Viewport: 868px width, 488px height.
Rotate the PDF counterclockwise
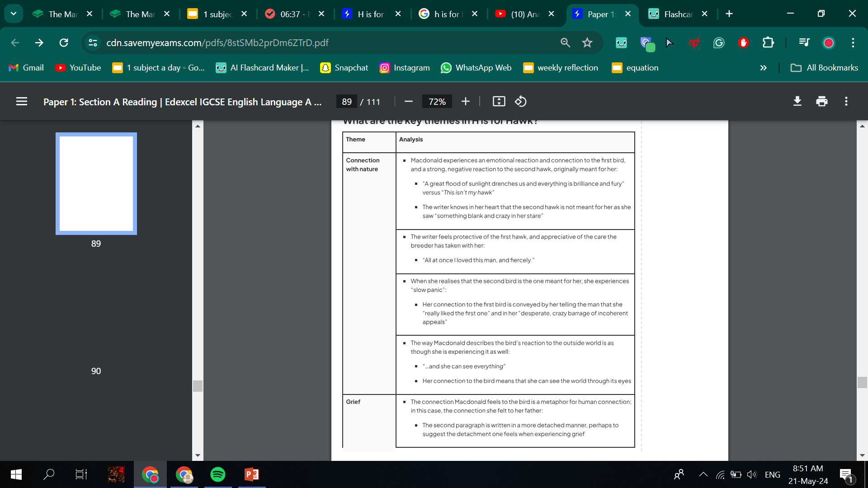[520, 102]
